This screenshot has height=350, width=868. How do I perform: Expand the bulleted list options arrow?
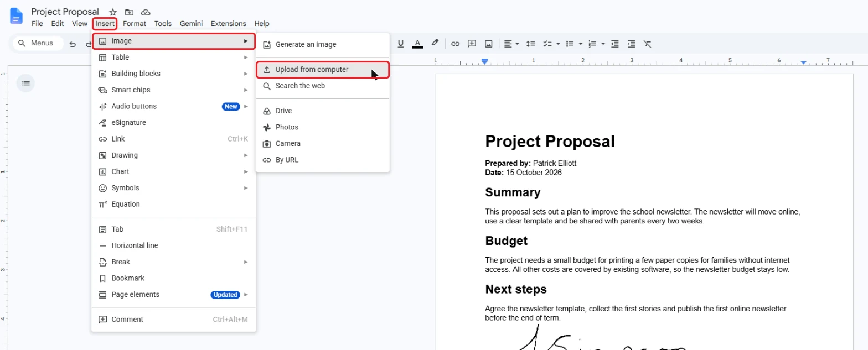click(x=580, y=43)
